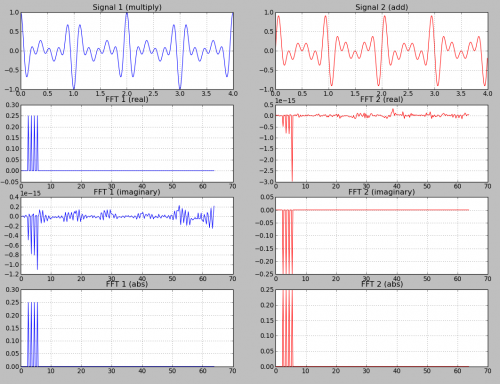Click the 1e-15 scale label above FFT 2 (real)

pyautogui.click(x=285, y=101)
